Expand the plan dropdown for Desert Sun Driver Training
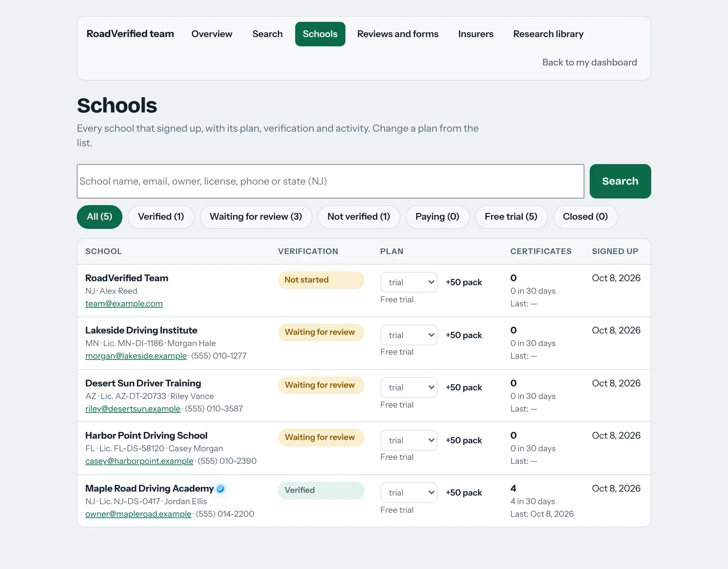The image size is (728, 569). [x=408, y=387]
